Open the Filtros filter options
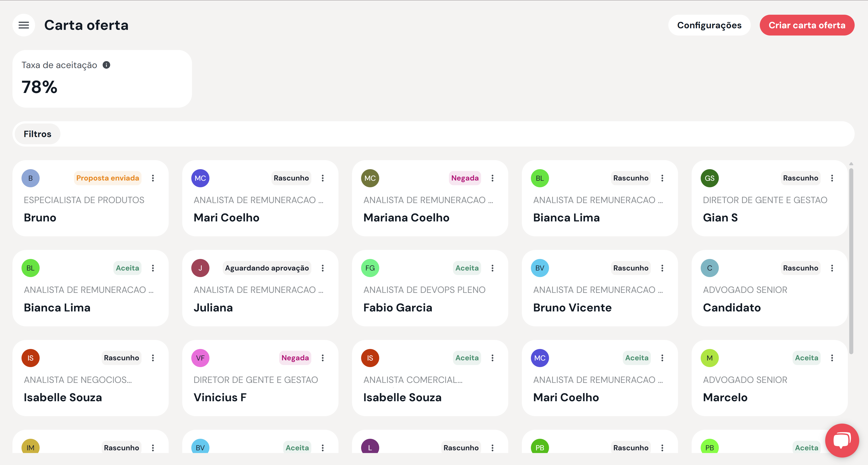The height and width of the screenshot is (465, 868). (x=37, y=134)
